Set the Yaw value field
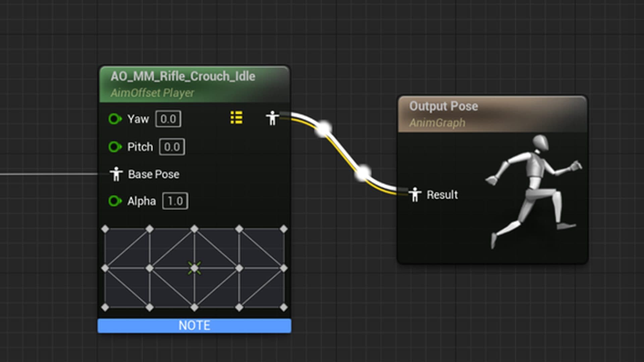Viewport: 644px width, 362px height. click(168, 119)
